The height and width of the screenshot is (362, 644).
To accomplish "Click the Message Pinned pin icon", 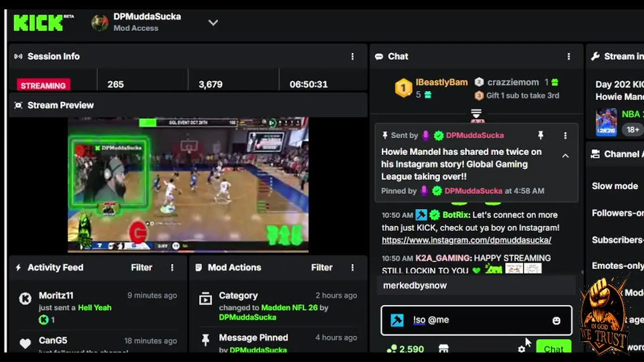I will [205, 340].
